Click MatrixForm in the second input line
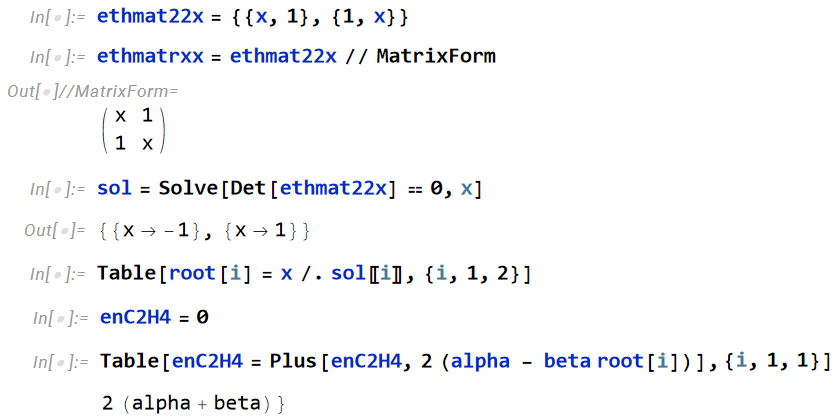This screenshot has width=840, height=420. [x=436, y=56]
